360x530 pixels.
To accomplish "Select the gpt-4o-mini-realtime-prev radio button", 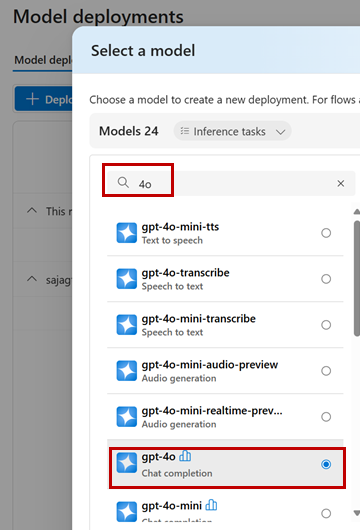I will (x=326, y=417).
